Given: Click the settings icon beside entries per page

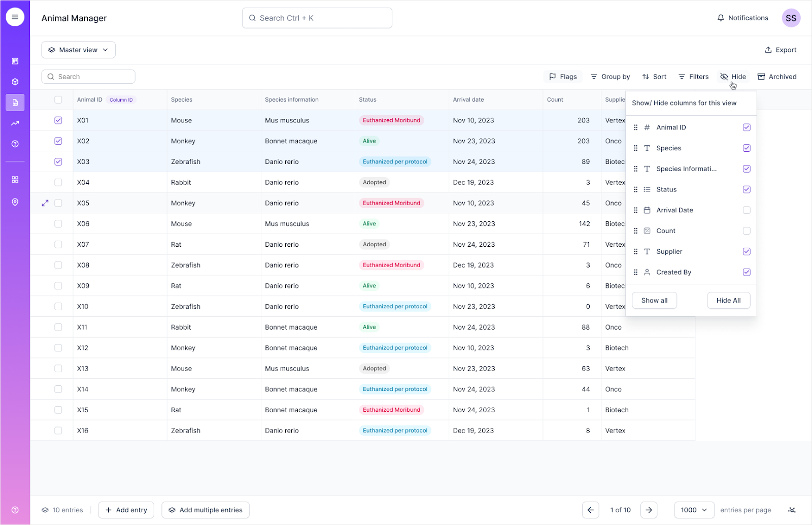Looking at the screenshot, I should click(792, 510).
